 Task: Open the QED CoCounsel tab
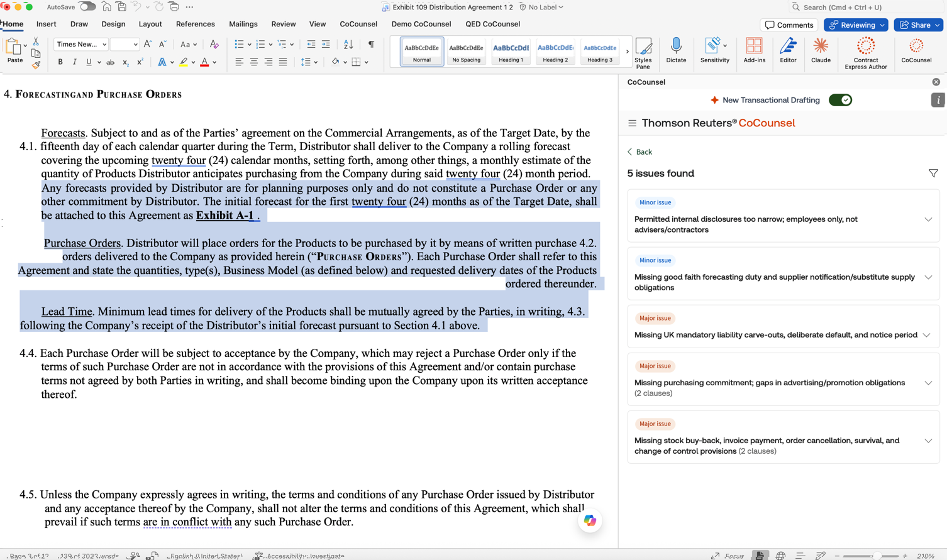click(492, 24)
